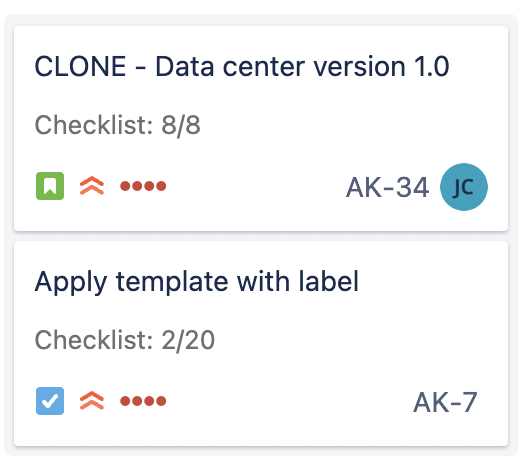Click the highest priority arrows on AK-7

tap(92, 401)
